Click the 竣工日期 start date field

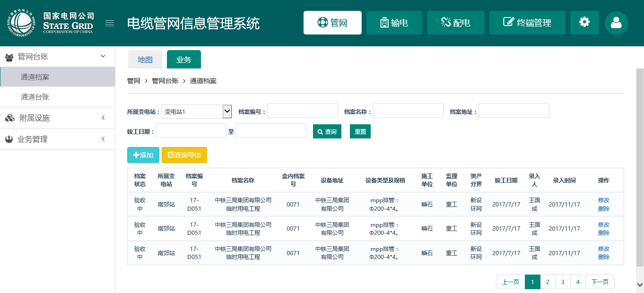[x=191, y=130]
